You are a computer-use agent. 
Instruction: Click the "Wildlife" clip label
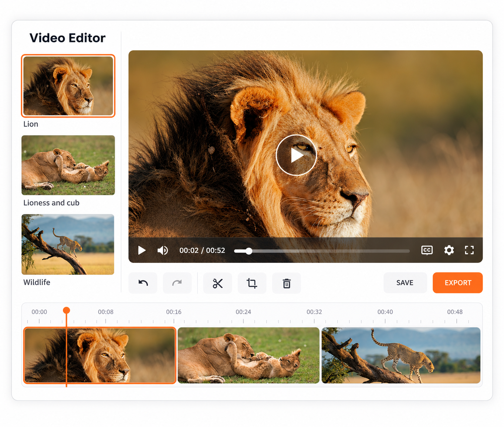[x=37, y=282]
